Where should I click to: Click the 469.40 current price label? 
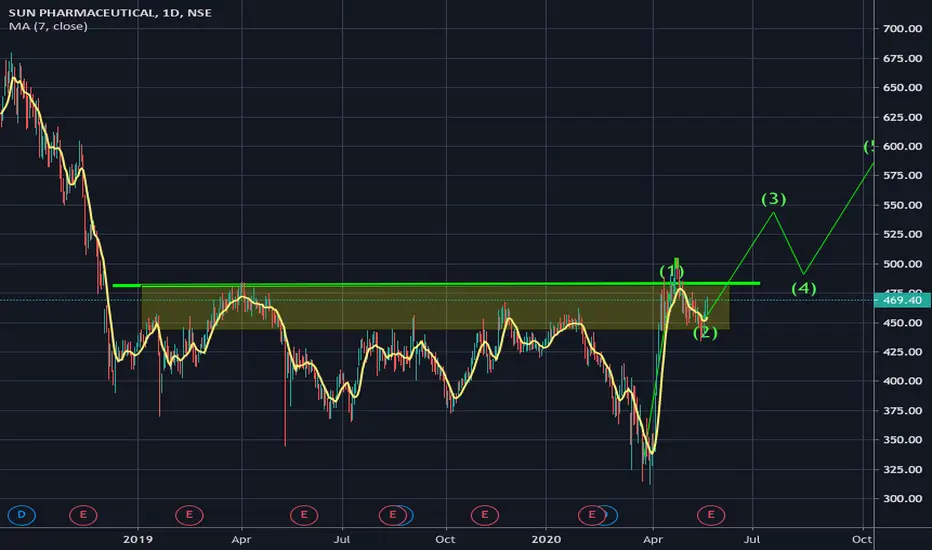(x=902, y=300)
